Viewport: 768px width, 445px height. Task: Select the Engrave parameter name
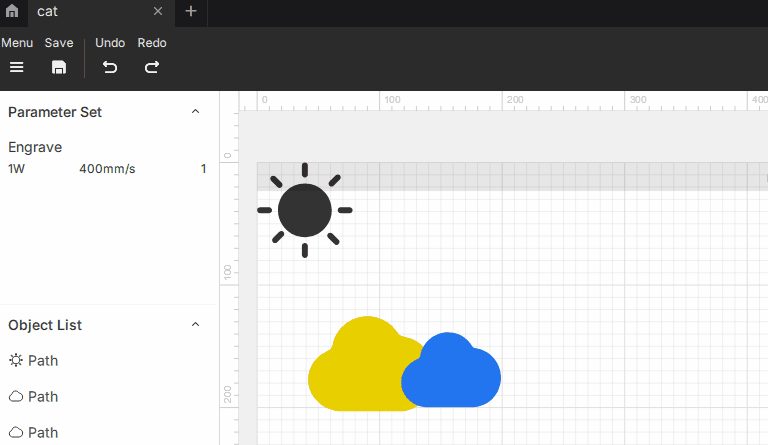[x=35, y=147]
